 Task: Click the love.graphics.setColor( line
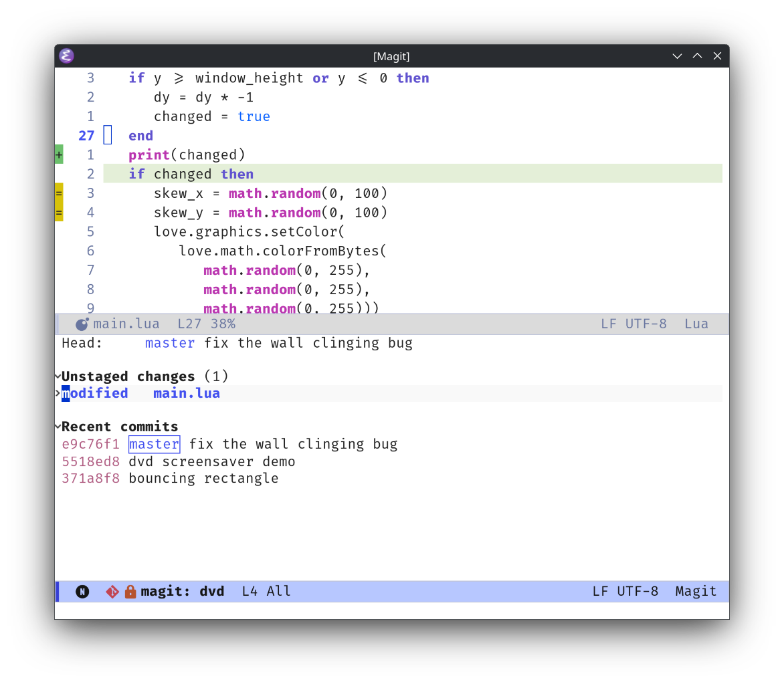tap(250, 232)
